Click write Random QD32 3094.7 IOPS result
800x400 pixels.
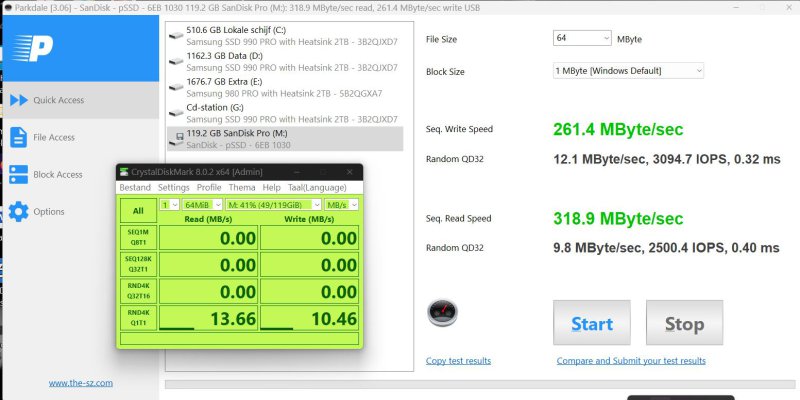click(667, 159)
